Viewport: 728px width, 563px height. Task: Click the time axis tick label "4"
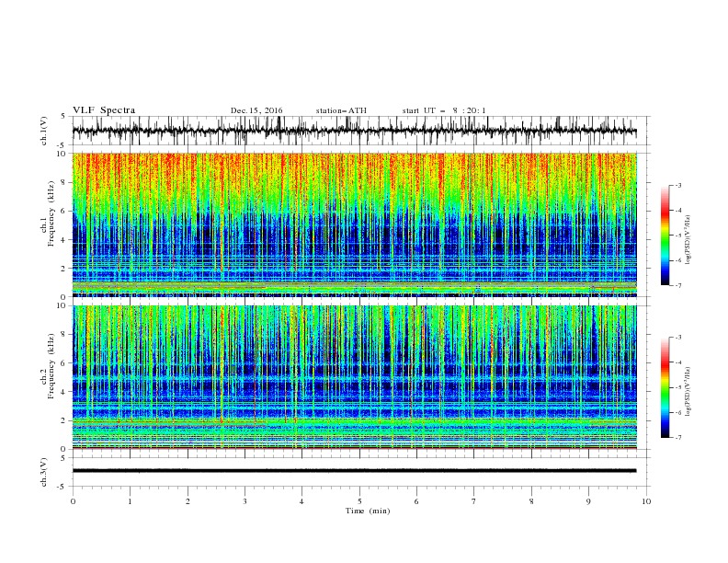[x=302, y=501]
